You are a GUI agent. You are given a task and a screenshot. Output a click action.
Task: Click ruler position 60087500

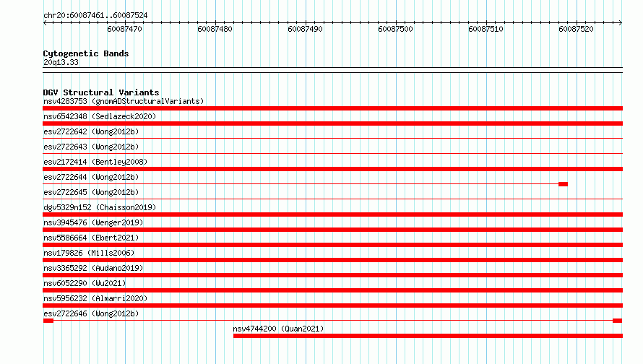tap(395, 29)
